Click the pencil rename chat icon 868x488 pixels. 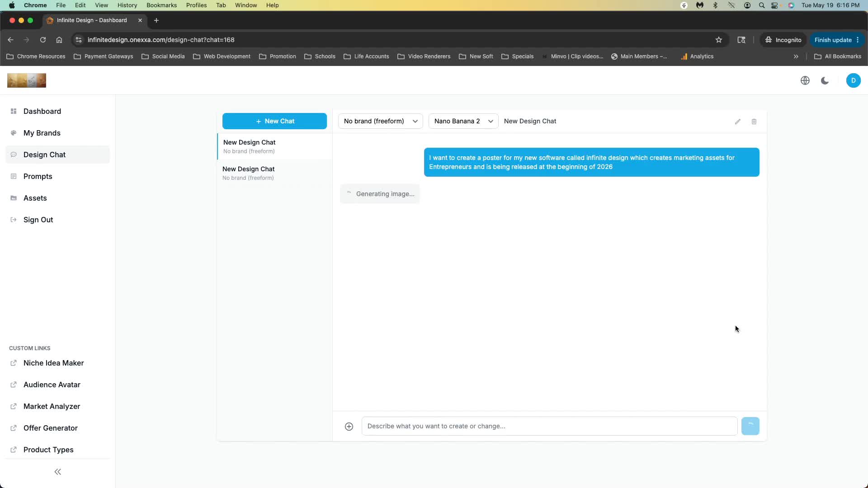click(x=738, y=122)
